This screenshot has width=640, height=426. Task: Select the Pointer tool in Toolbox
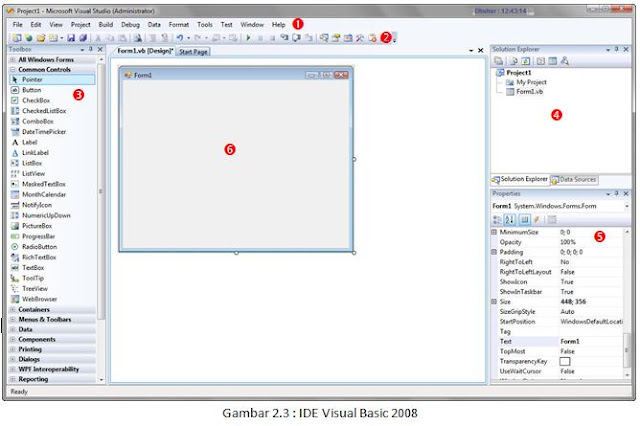coord(52,80)
